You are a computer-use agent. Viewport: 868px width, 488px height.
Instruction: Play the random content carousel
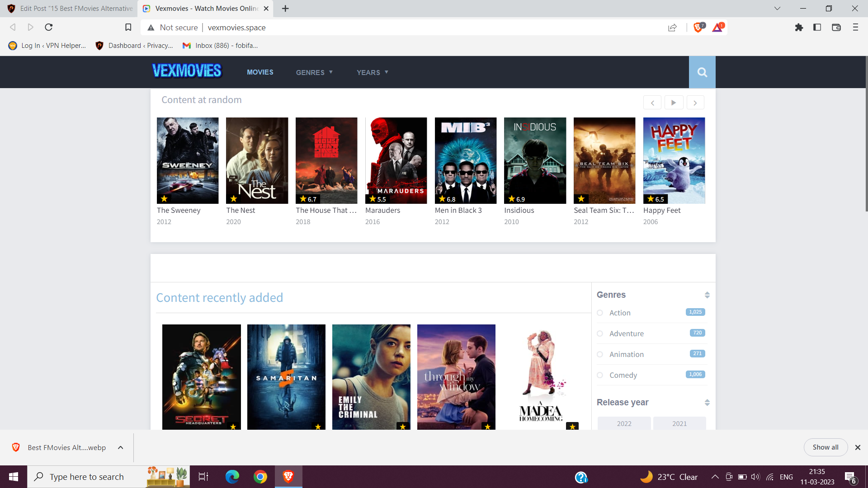coord(674,103)
